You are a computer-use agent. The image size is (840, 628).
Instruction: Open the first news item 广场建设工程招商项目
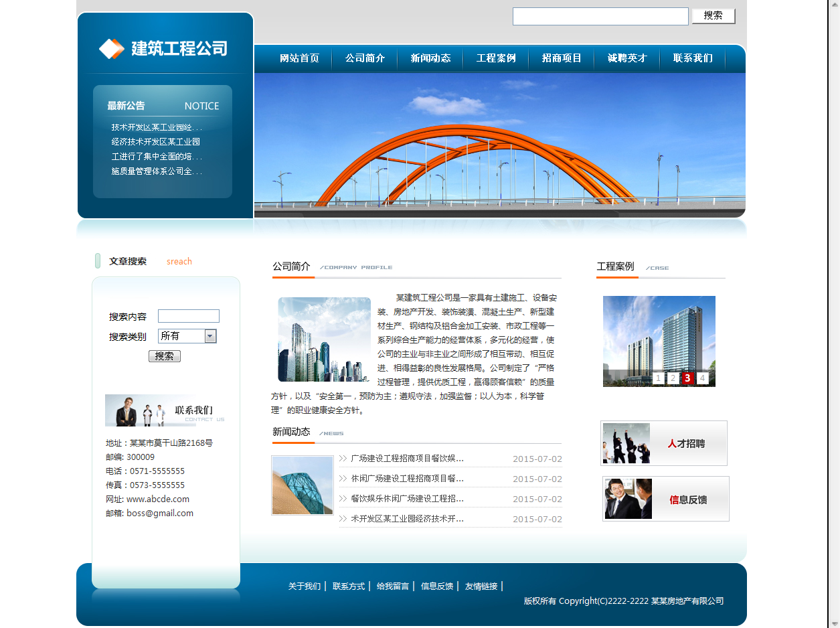[407, 459]
